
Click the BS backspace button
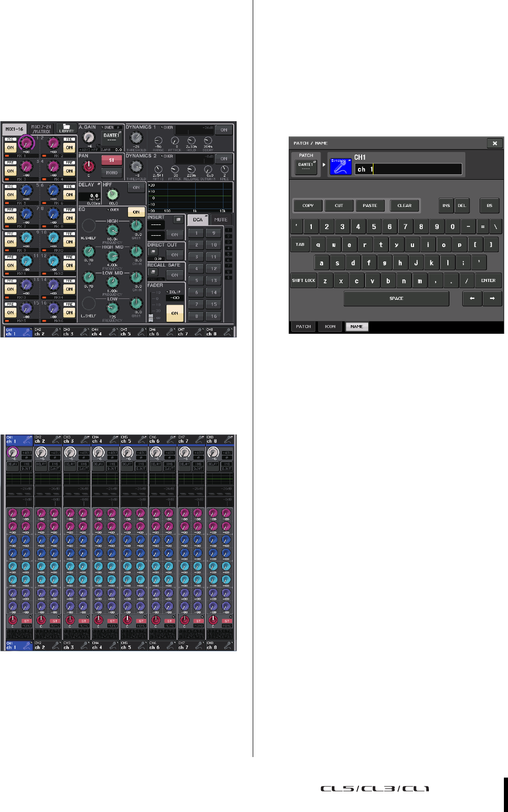point(490,205)
